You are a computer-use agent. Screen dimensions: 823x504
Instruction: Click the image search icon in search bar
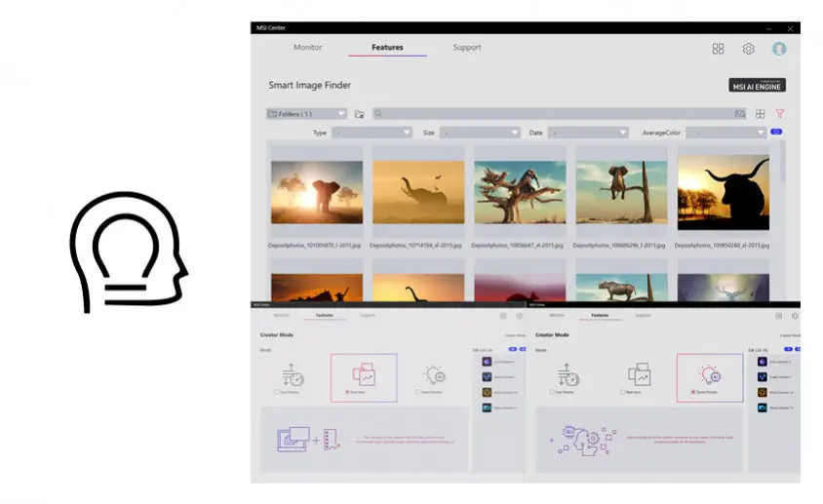click(739, 114)
